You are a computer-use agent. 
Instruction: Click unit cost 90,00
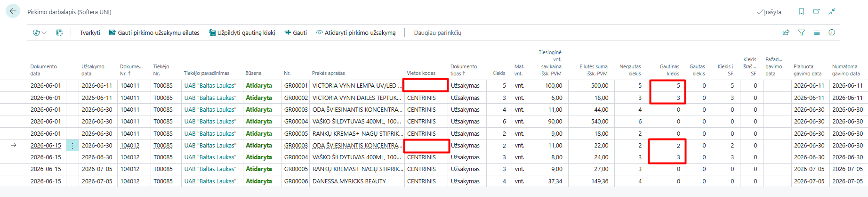pyautogui.click(x=555, y=122)
